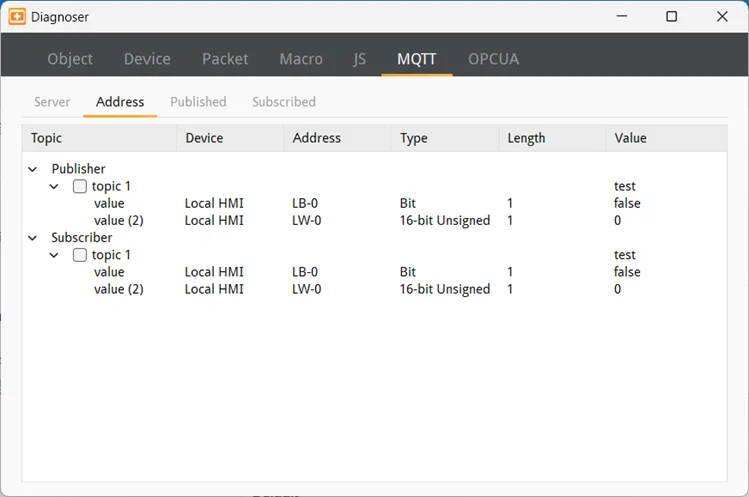This screenshot has width=749, height=497.
Task: Select the Publisher label in tree
Action: (x=78, y=169)
